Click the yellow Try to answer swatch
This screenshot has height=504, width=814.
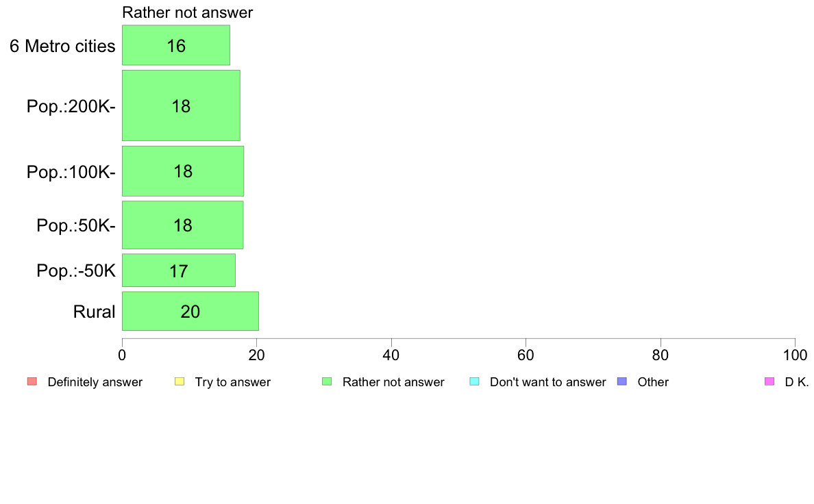tap(180, 381)
